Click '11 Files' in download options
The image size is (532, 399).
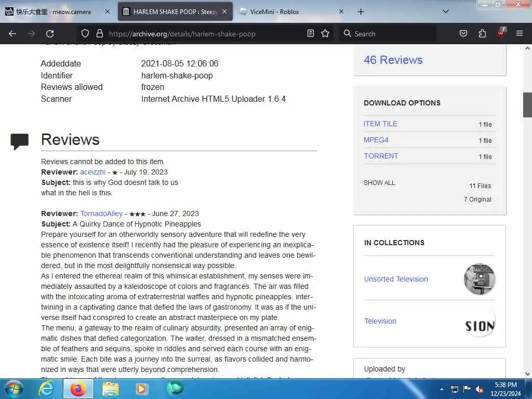pyautogui.click(x=480, y=186)
